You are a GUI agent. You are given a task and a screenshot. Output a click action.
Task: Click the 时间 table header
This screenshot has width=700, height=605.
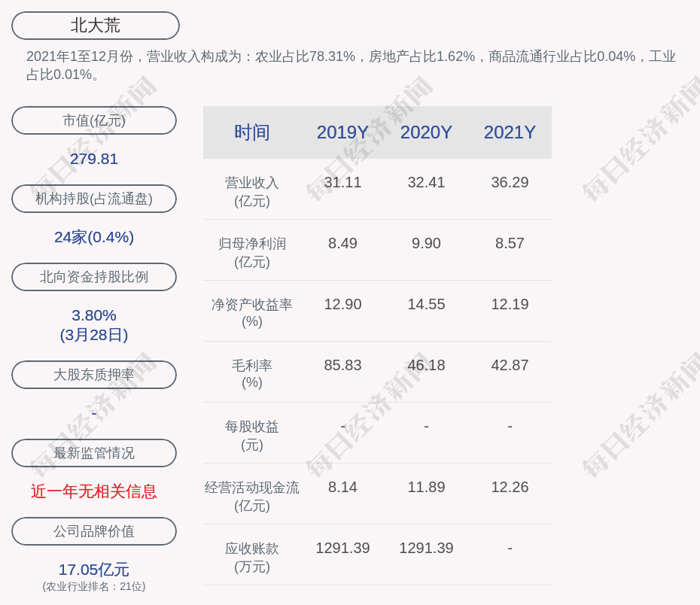[252, 132]
